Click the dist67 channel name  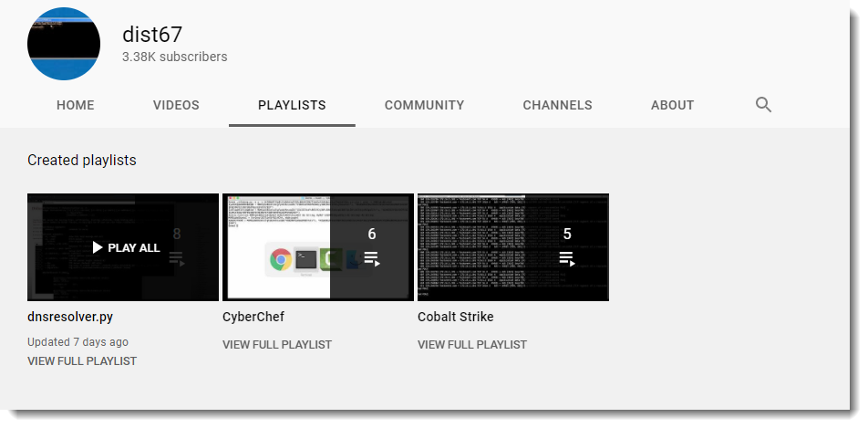click(152, 35)
